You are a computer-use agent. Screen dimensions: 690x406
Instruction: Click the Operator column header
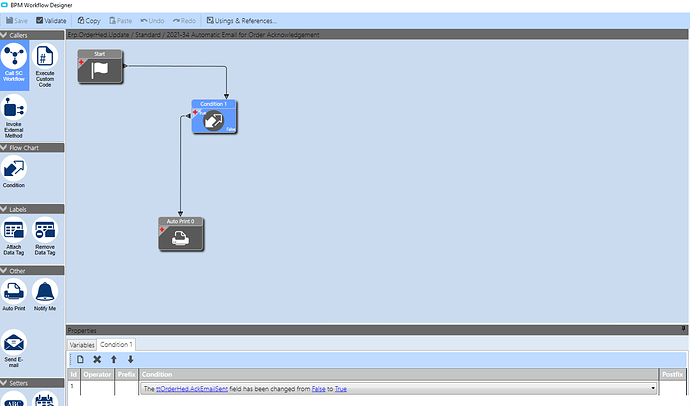(x=97, y=374)
